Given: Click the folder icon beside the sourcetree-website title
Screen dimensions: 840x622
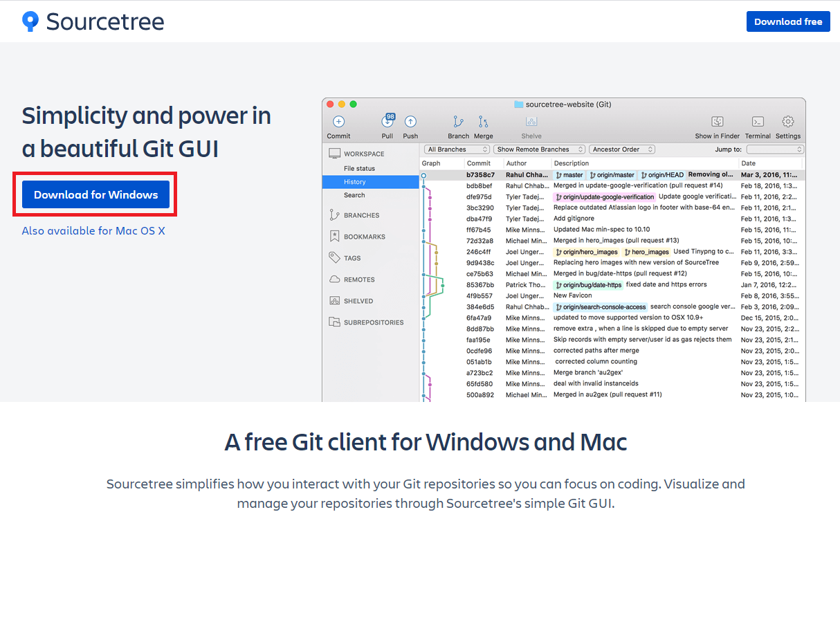Looking at the screenshot, I should 518,104.
